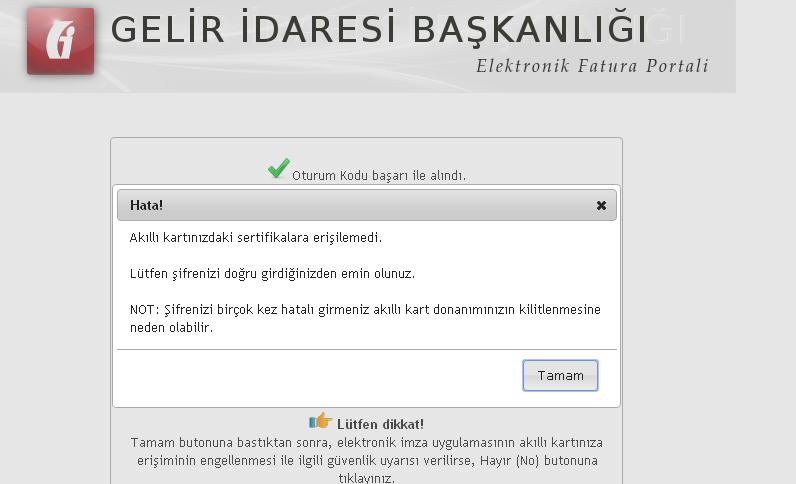Click the Tamam butonuna bastıktan sonra paragraph
Viewport: 796px width, 484px height.
pos(366,442)
